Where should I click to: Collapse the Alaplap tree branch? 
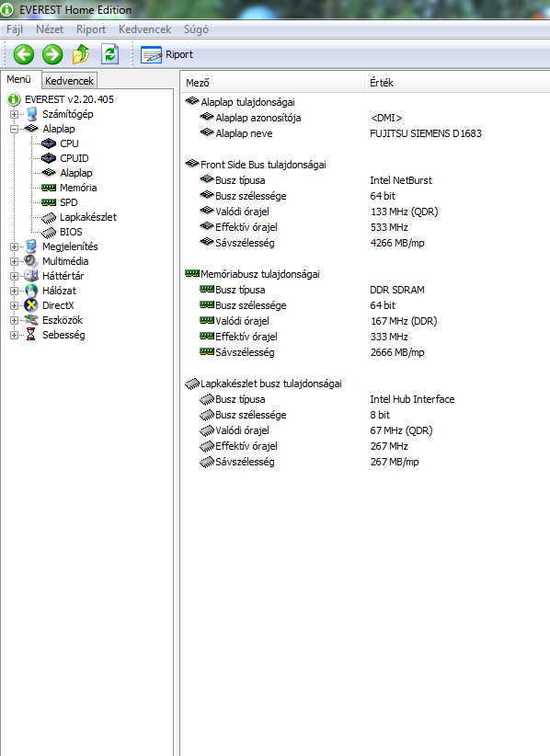14,129
